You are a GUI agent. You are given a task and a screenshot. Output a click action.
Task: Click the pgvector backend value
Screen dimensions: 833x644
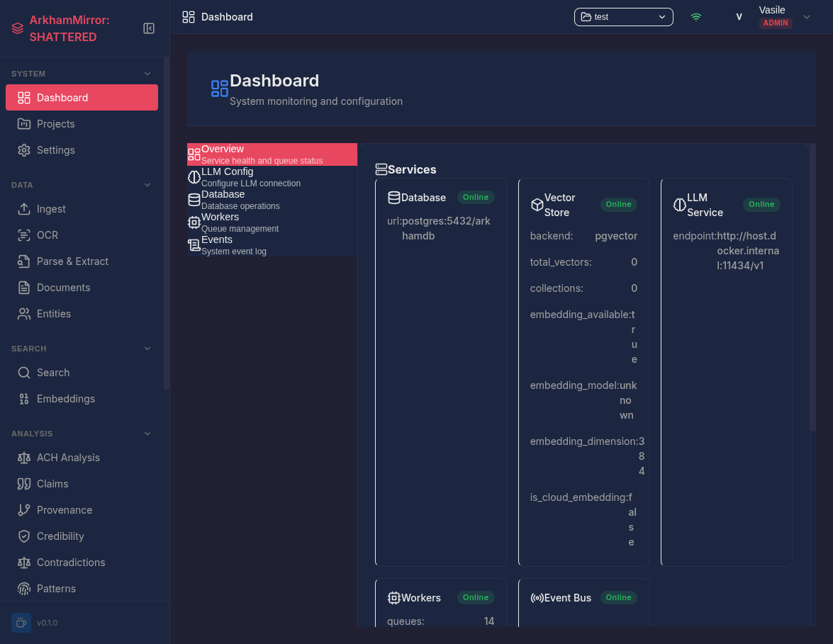616,236
